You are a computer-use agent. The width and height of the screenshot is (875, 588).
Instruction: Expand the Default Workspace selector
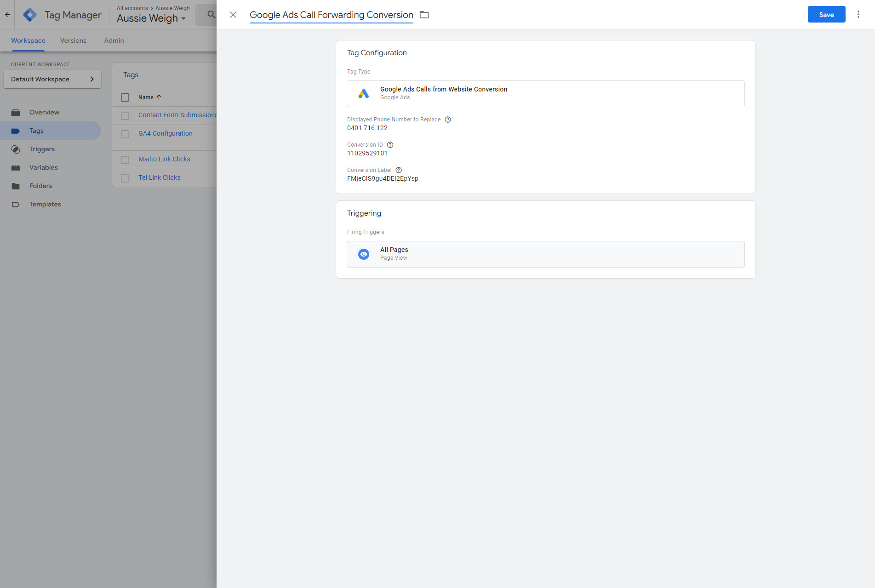point(52,79)
